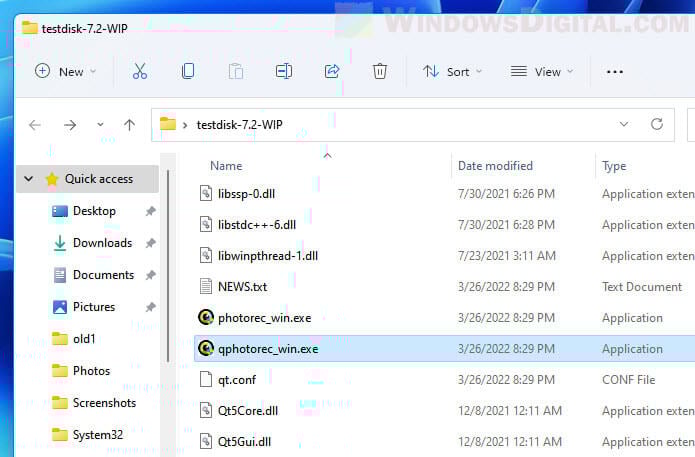Select the libstdc++-6.dll file name

click(x=257, y=225)
